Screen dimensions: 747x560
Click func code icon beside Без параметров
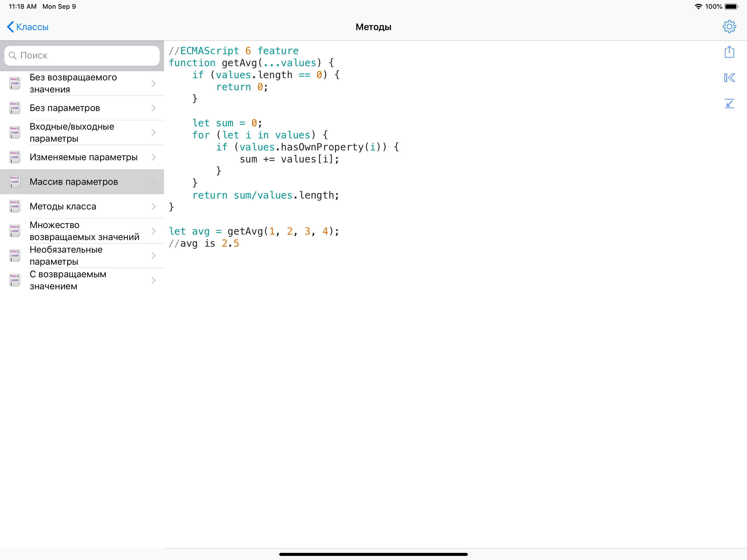point(14,108)
